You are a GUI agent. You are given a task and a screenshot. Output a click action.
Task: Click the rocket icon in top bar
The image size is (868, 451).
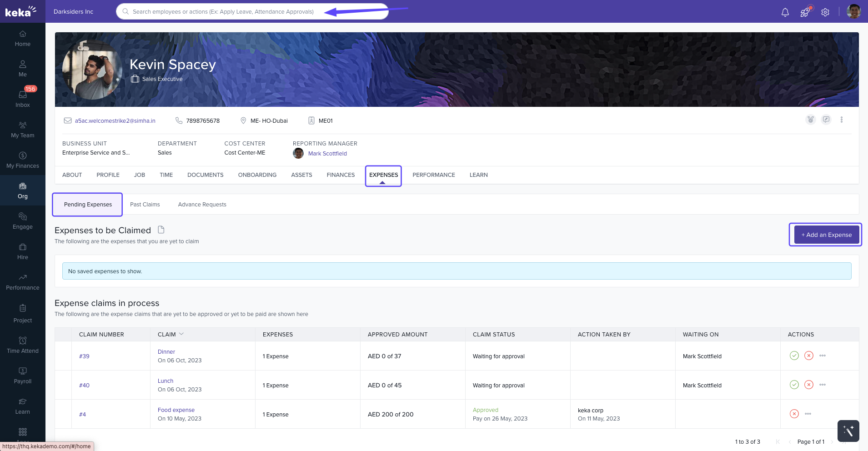(805, 12)
